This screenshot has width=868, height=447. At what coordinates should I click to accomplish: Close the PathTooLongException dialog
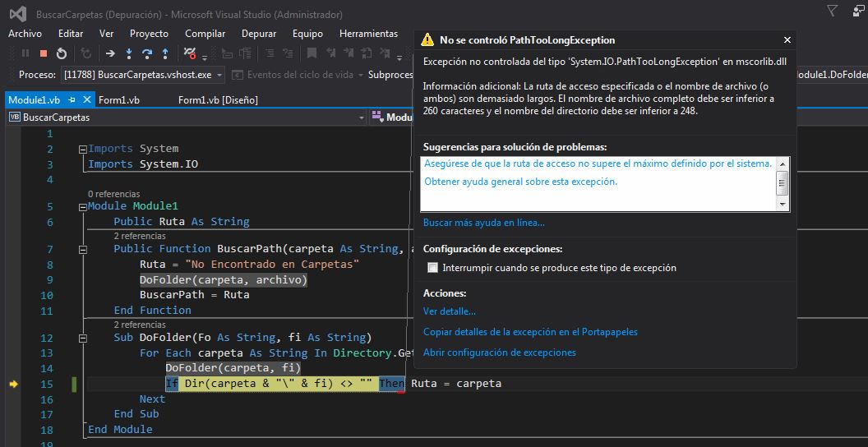coord(787,39)
